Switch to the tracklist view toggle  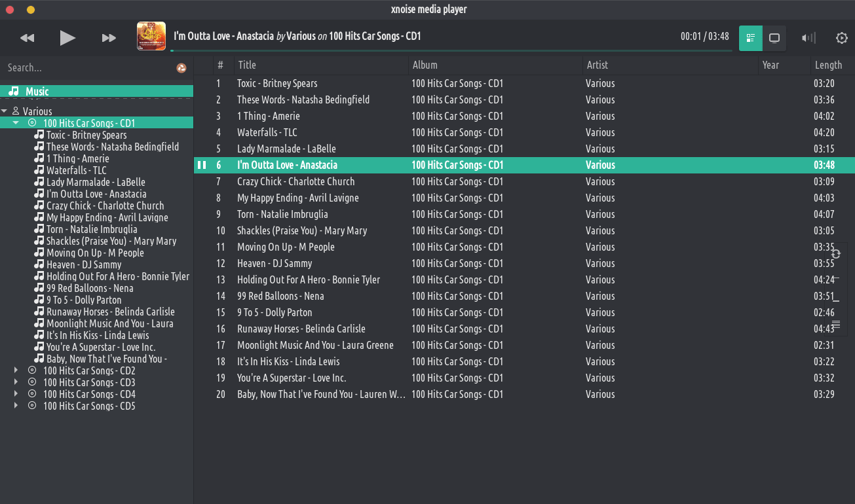[x=751, y=38]
